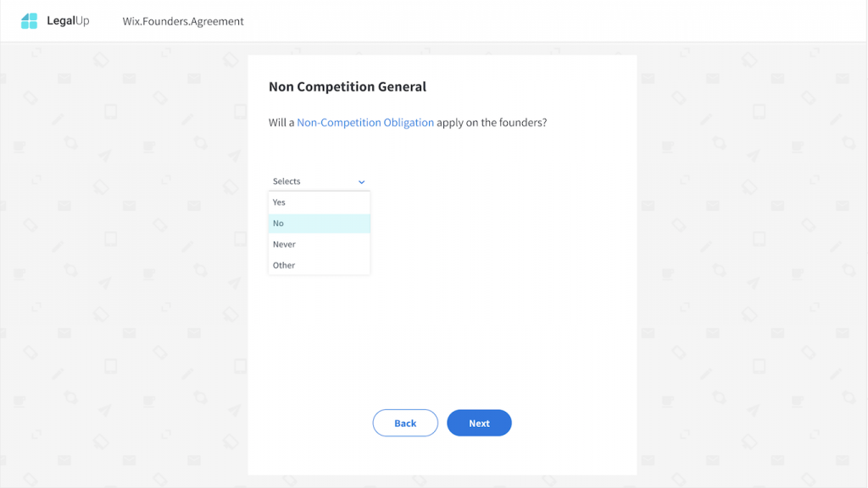The width and height of the screenshot is (868, 488).
Task: Click the LegalUp wordmark text
Action: [68, 21]
